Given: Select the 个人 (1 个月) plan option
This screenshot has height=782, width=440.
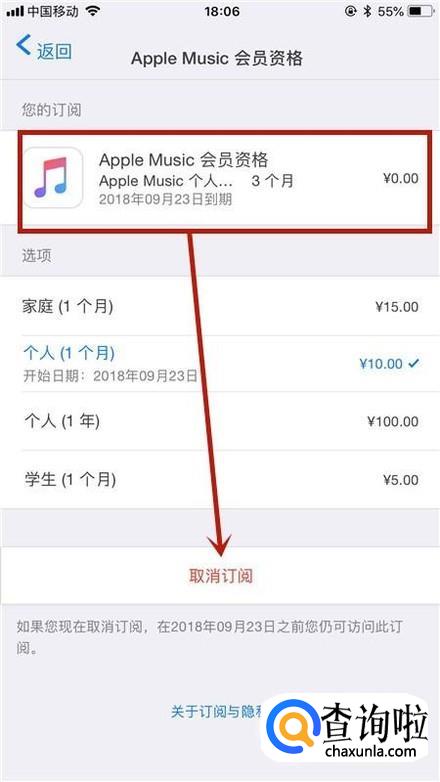Looking at the screenshot, I should point(220,364).
